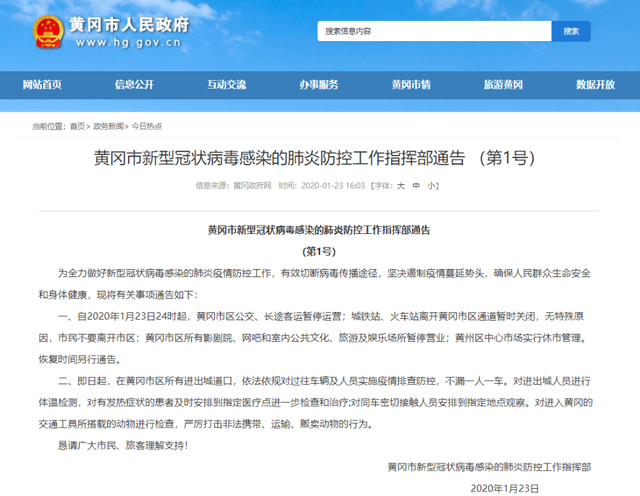Viewport: 640px width, 496px height.
Task: Click the information source 黄冈政府网
Action: point(252,186)
